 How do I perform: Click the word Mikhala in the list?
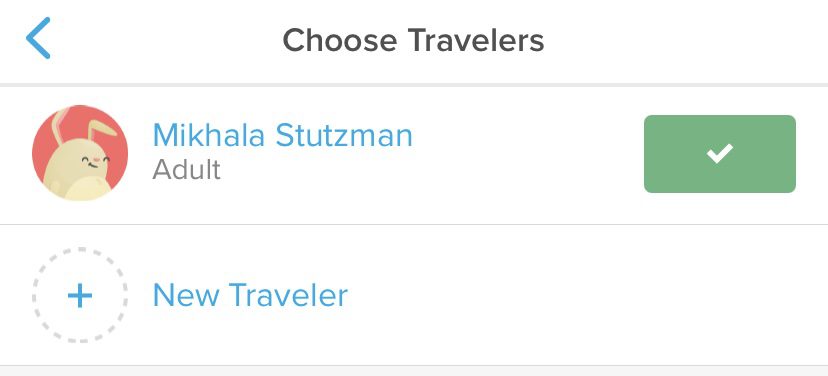[x=209, y=135]
